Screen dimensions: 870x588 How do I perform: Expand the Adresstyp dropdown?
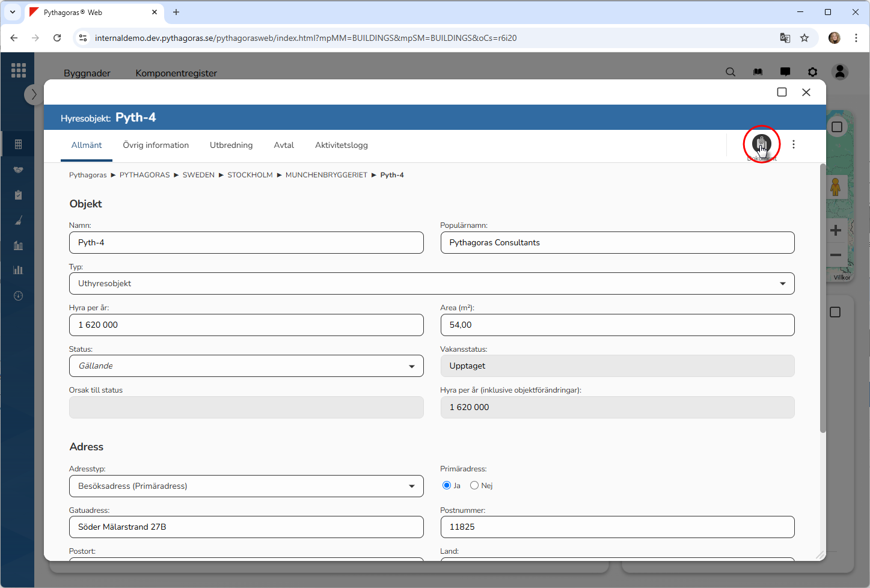point(246,486)
